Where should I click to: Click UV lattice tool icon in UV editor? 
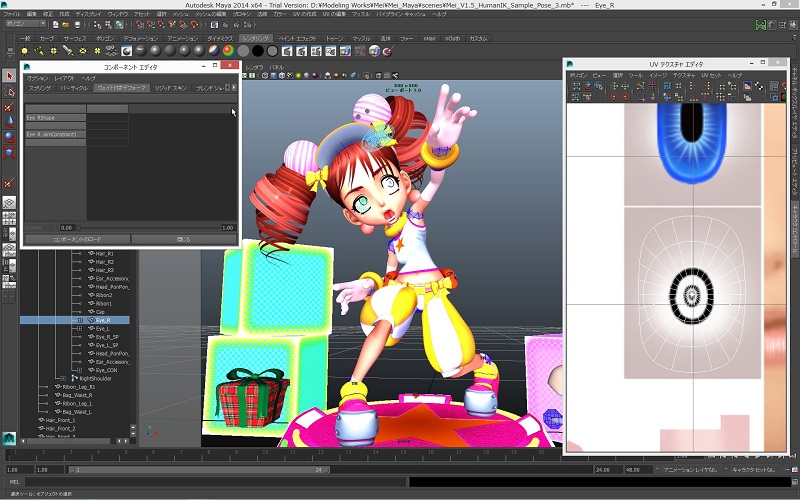click(x=576, y=86)
